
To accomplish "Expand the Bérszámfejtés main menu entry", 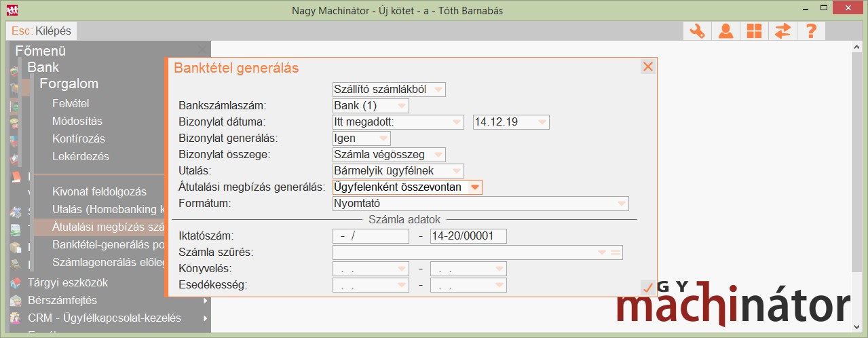I will 64,300.
